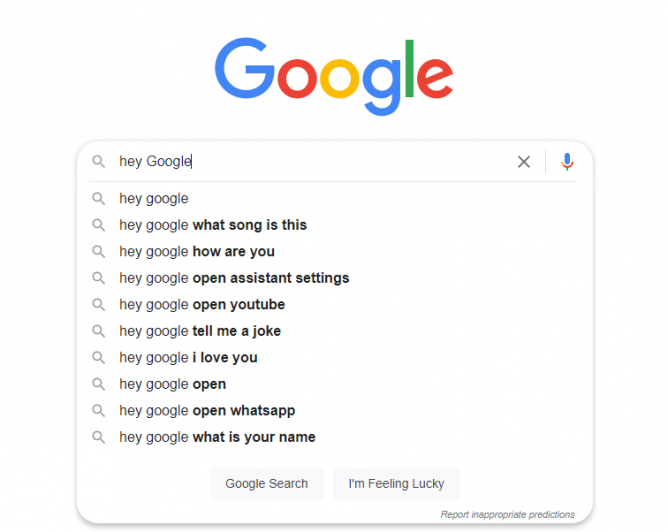Choose 'hey google what song is this'

[x=334, y=224]
